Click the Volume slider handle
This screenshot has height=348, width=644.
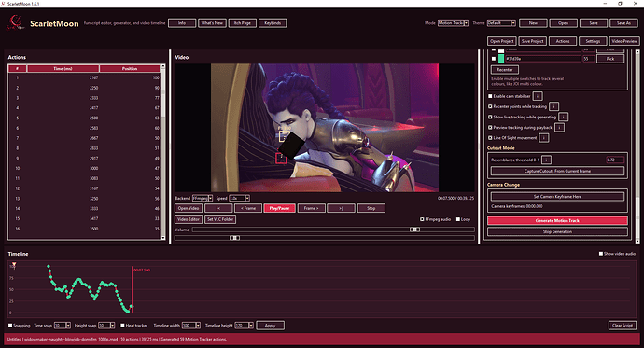(x=414, y=230)
